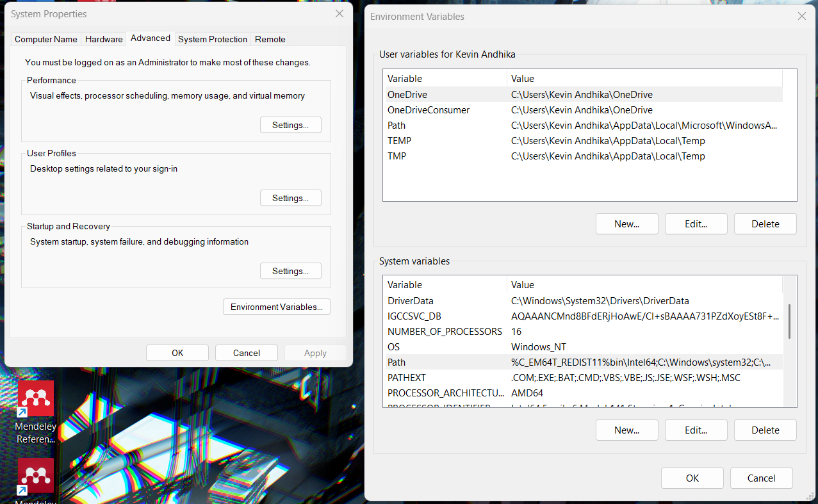This screenshot has height=504, width=818.
Task: Click Delete under system variables
Action: tap(765, 430)
